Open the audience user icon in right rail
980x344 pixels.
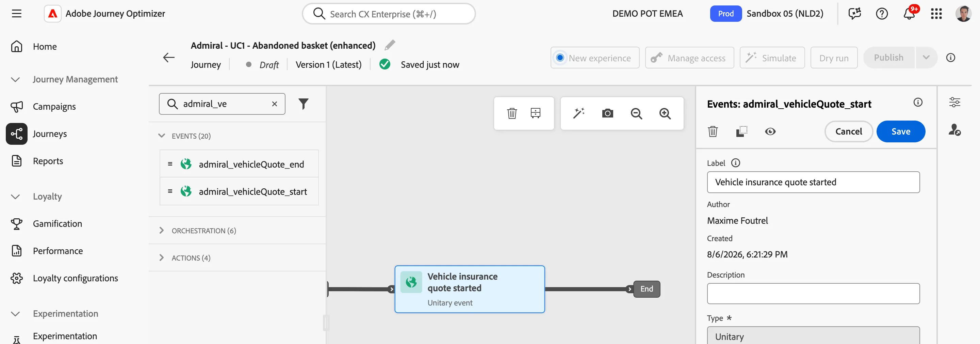pyautogui.click(x=954, y=129)
